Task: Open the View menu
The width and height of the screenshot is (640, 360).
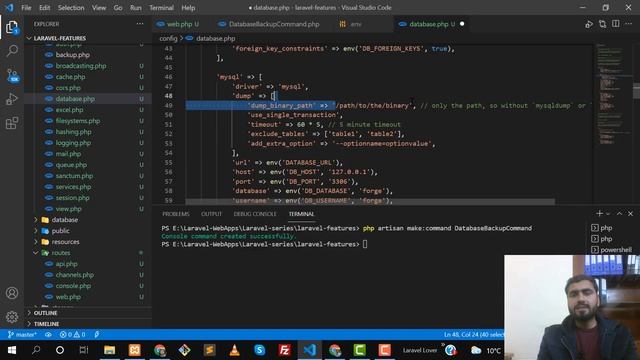Action: 99,8
